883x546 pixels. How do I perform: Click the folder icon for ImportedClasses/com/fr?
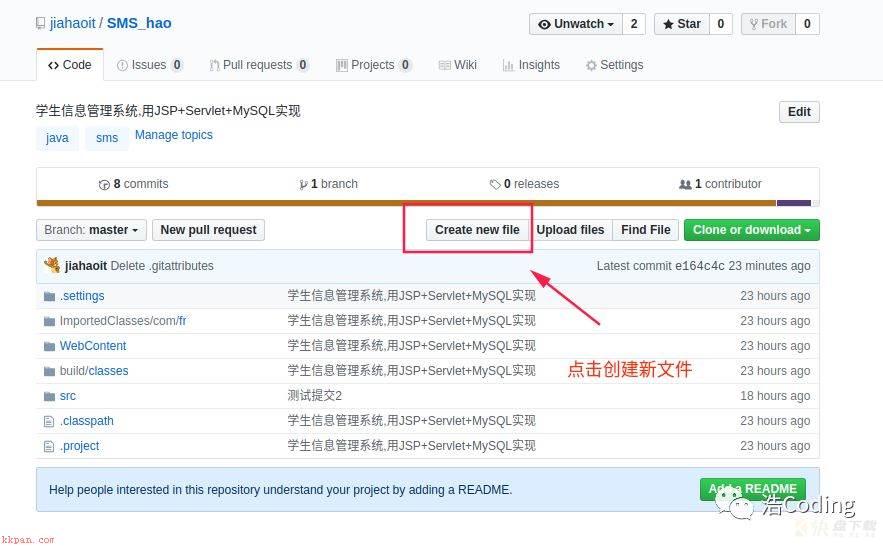click(x=50, y=321)
